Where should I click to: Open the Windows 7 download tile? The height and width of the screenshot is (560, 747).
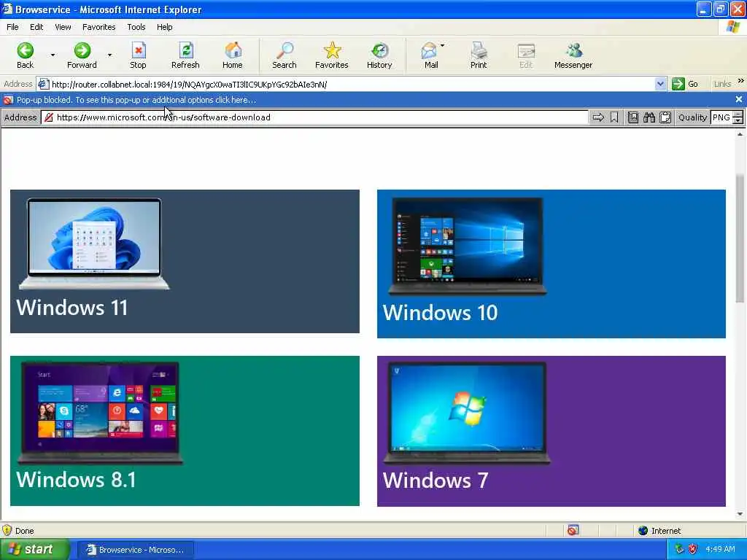[551, 431]
